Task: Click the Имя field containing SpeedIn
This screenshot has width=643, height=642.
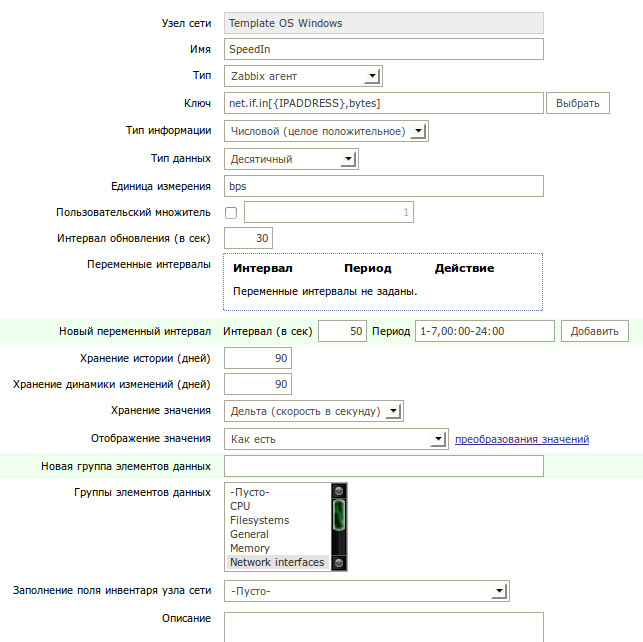Action: (x=383, y=49)
